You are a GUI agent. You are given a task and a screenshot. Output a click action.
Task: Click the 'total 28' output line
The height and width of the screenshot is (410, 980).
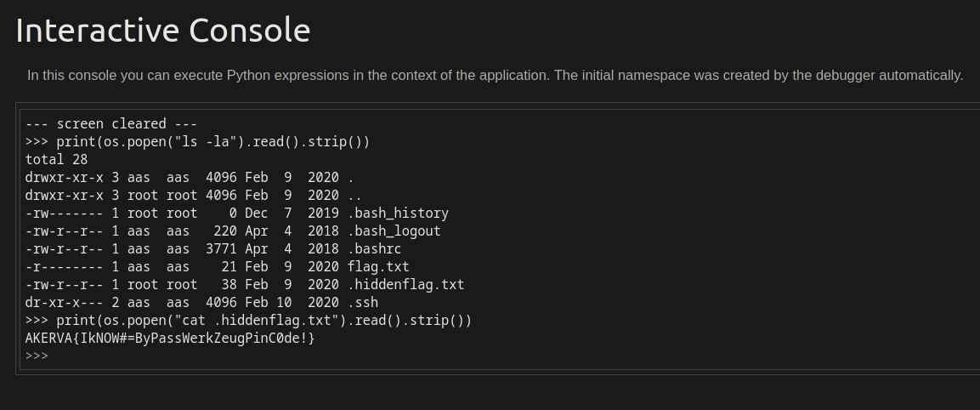coord(56,160)
